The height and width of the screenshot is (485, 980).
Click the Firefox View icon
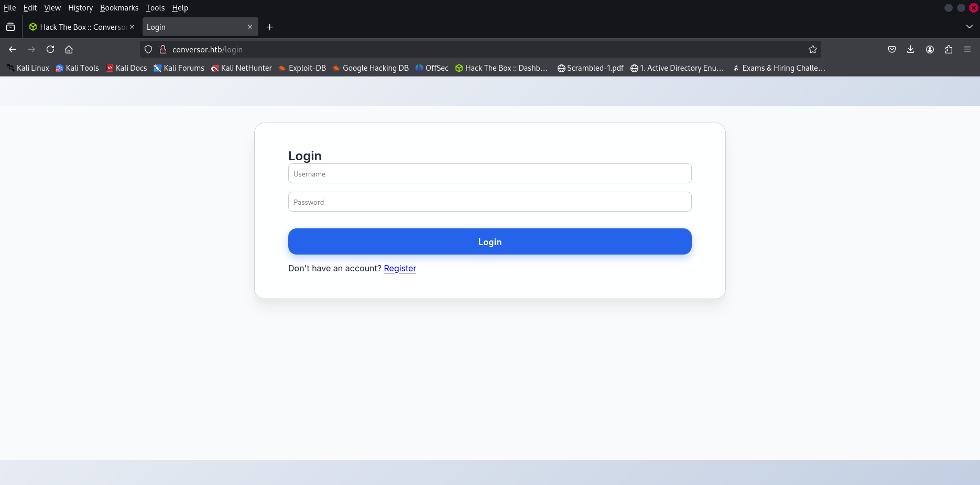10,27
